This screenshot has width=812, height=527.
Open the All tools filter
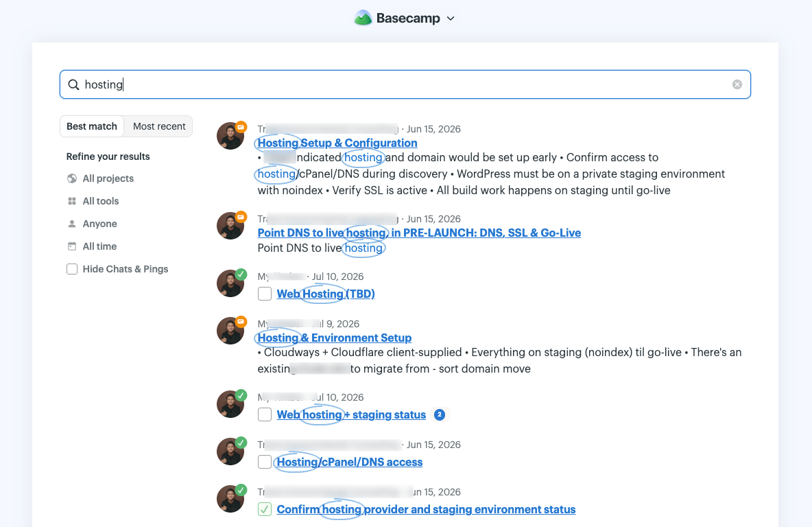(93, 201)
